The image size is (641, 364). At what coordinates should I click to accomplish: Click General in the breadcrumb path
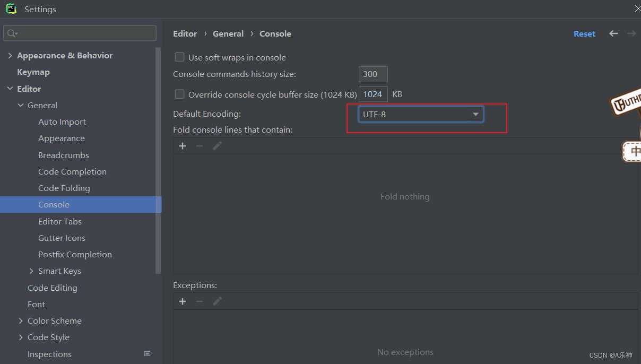point(228,33)
